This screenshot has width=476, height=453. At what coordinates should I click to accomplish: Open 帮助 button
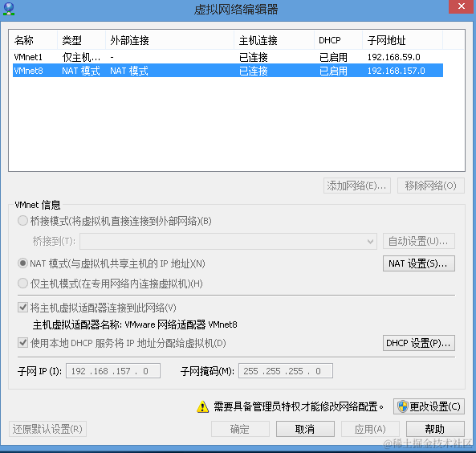tap(435, 429)
